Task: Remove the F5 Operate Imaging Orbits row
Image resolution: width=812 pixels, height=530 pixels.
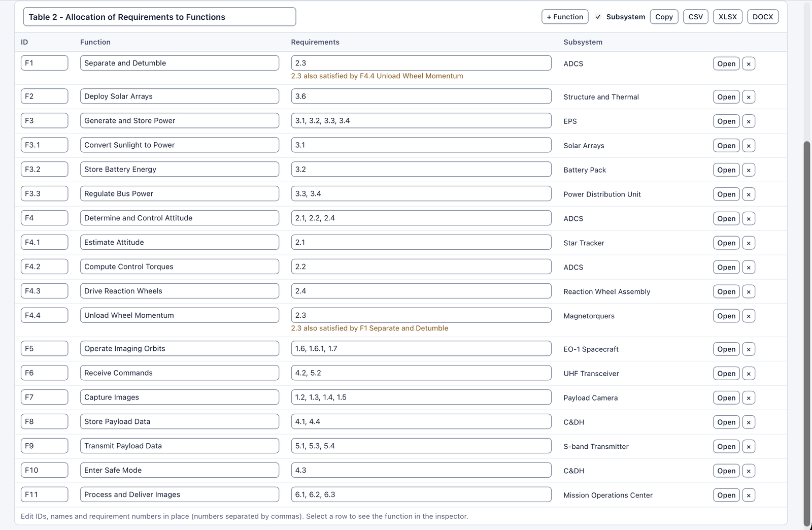Action: click(x=749, y=349)
